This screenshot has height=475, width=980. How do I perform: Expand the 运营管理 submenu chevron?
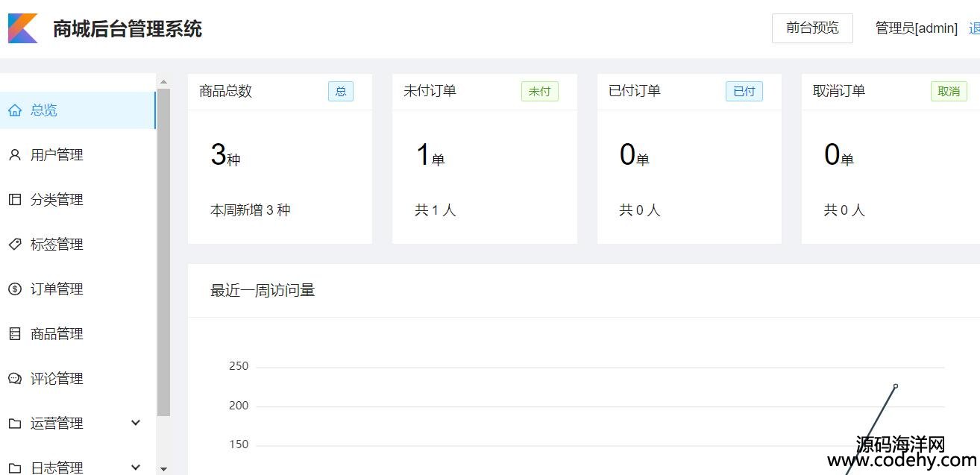click(136, 423)
